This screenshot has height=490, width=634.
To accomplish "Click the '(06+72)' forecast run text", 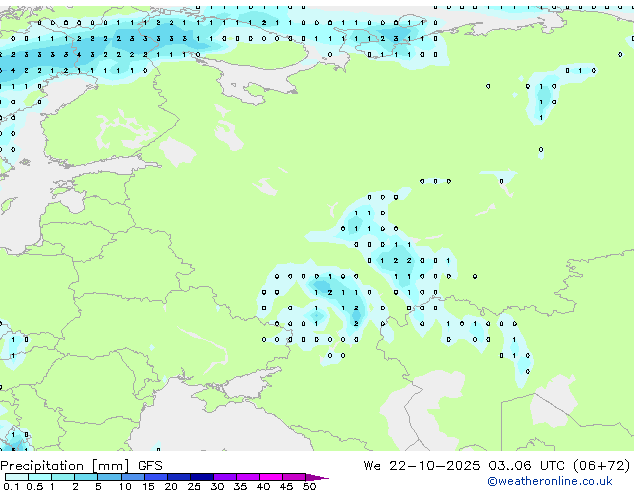I will click(x=602, y=465).
